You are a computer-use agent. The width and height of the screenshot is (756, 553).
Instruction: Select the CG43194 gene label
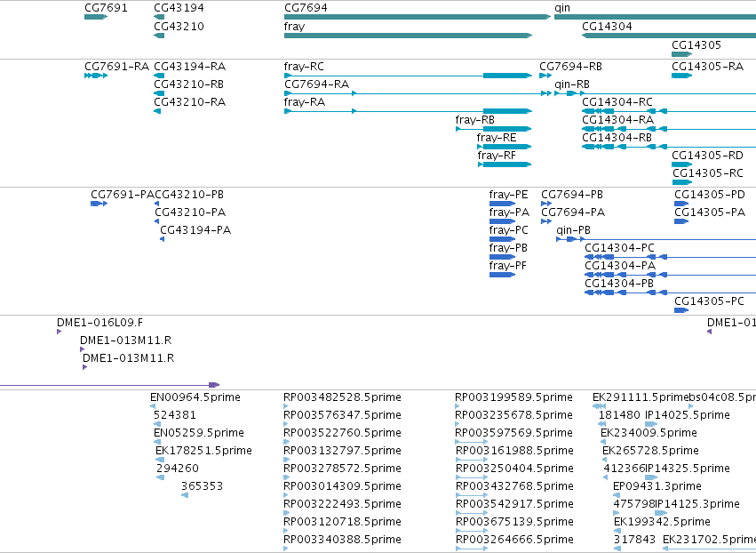tap(179, 8)
